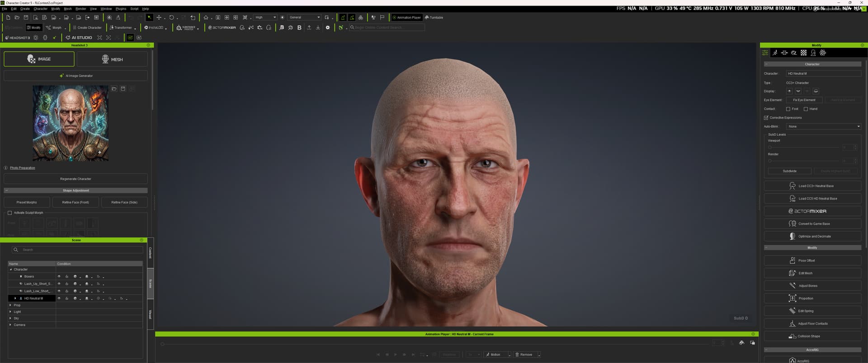The image size is (868, 363).
Task: Enable the Foot contact checkbox
Action: click(x=788, y=109)
